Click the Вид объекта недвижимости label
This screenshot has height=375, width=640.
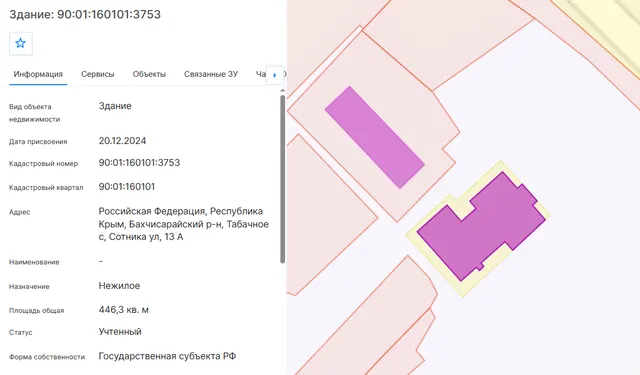[34, 113]
